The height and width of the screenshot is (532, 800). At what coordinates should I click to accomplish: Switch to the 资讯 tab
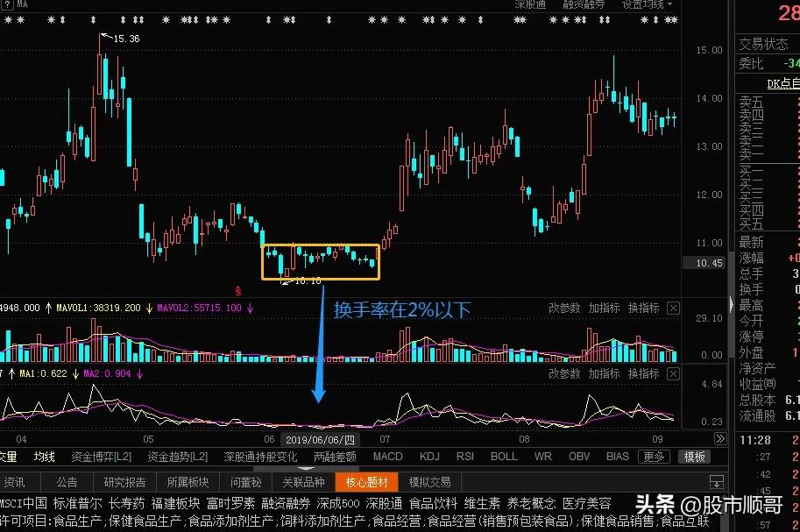point(17,481)
